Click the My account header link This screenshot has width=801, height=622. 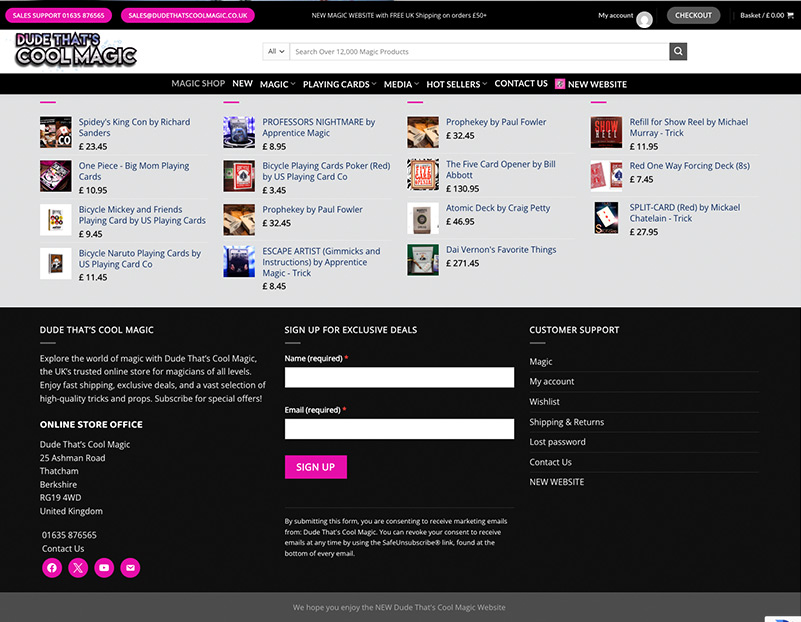pos(616,15)
